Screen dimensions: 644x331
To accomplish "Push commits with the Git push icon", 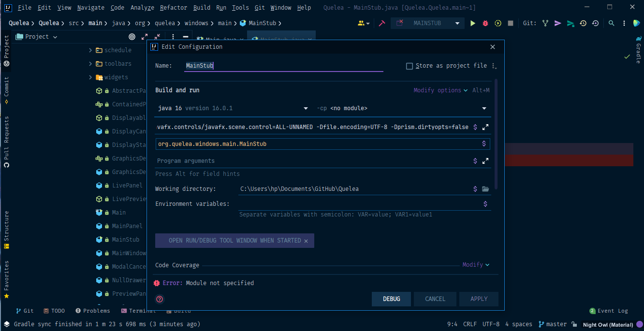I will click(x=557, y=23).
